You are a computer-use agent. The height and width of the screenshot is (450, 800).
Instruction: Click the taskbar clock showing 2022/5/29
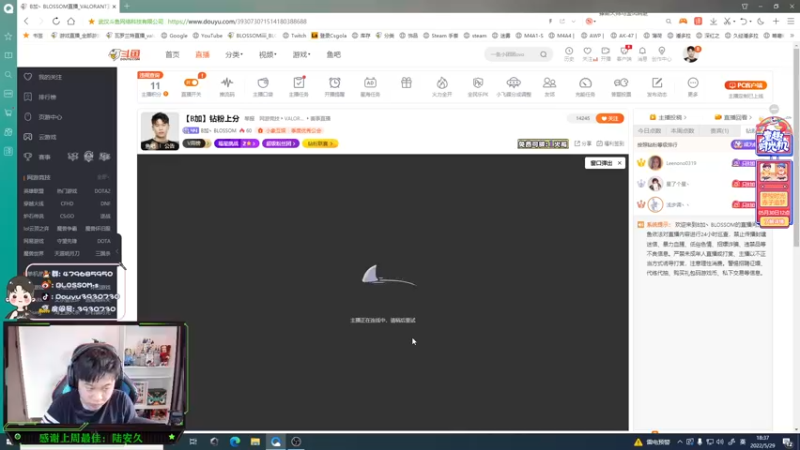tap(763, 442)
